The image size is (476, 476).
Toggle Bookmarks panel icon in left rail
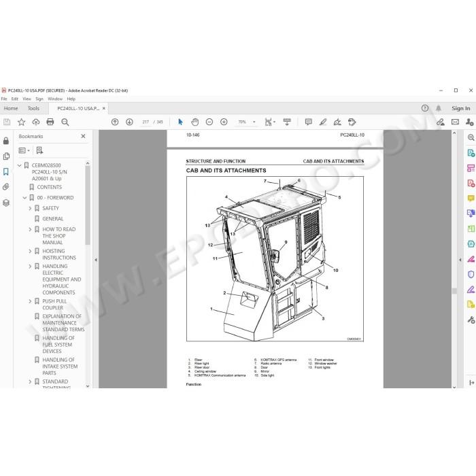click(6, 172)
